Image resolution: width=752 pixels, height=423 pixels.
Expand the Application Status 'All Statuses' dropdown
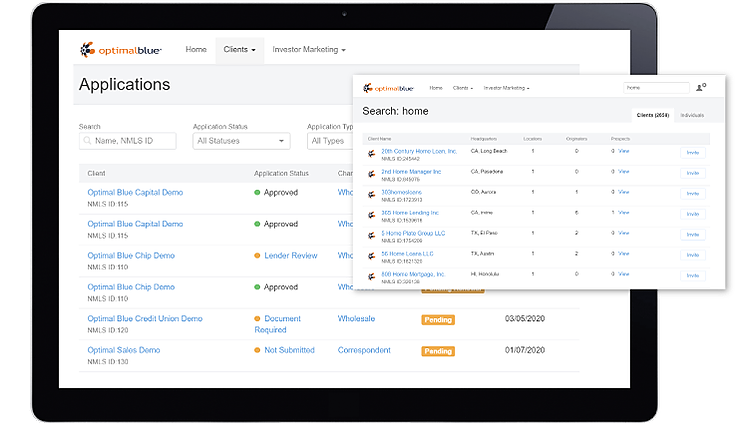point(241,141)
